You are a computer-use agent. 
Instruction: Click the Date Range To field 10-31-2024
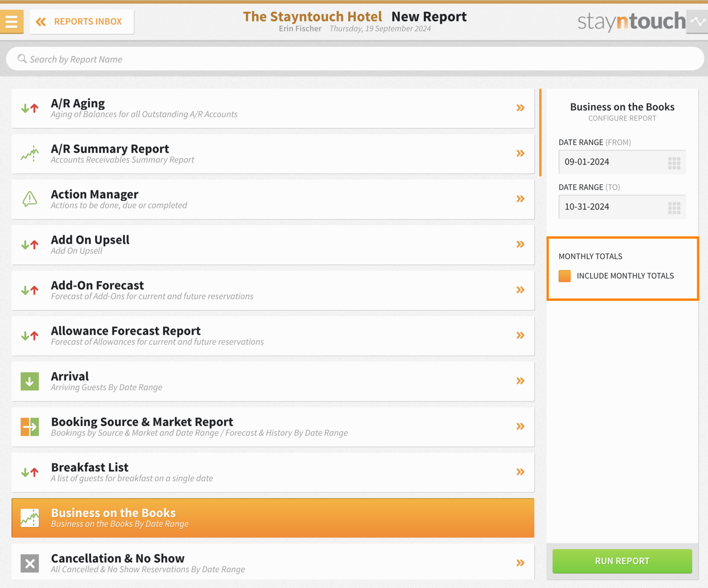[622, 207]
